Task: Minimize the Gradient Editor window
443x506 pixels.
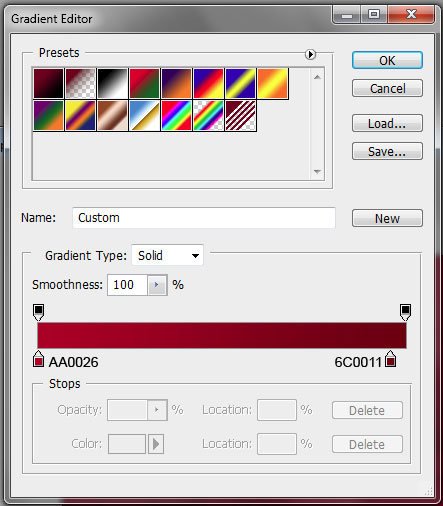Action: click(347, 15)
